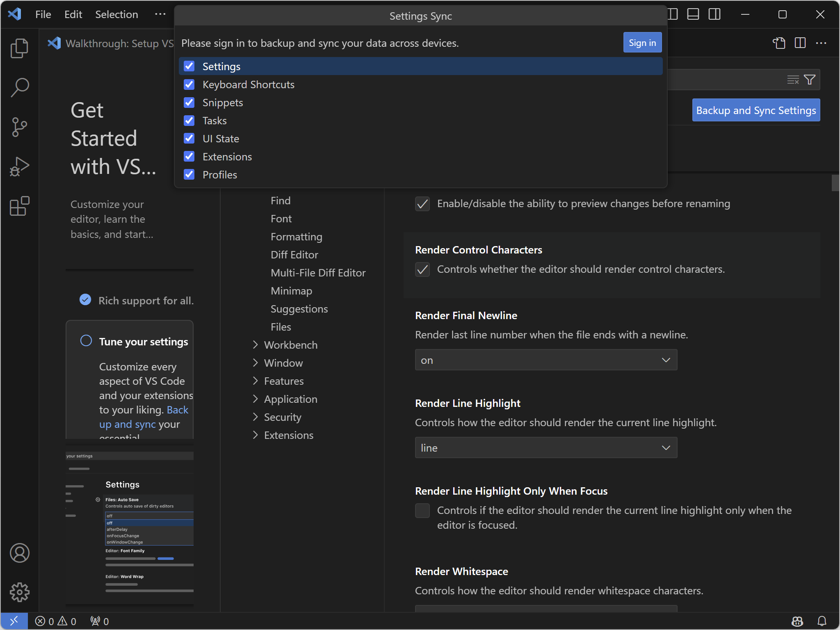The image size is (840, 630).
Task: Open the Explorer view icon
Action: point(19,48)
